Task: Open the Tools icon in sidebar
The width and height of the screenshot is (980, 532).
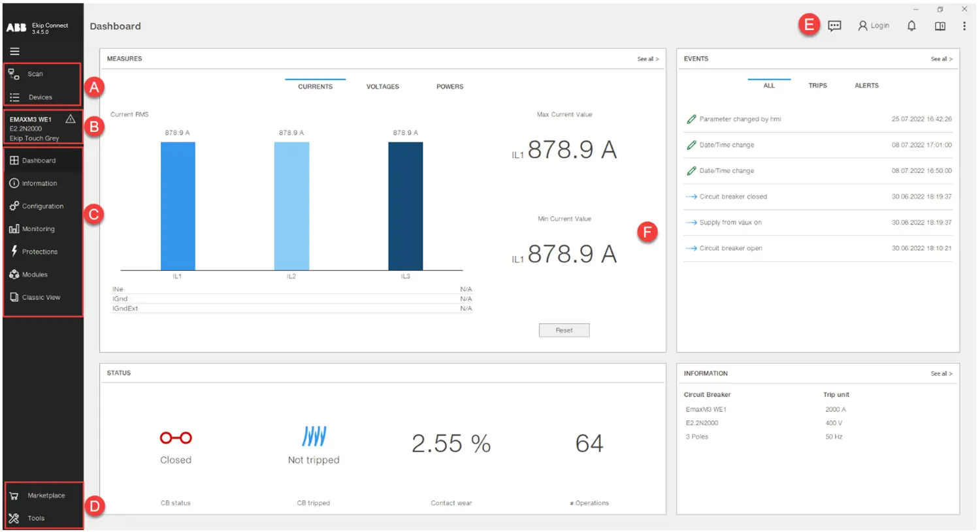Action: tap(14, 518)
